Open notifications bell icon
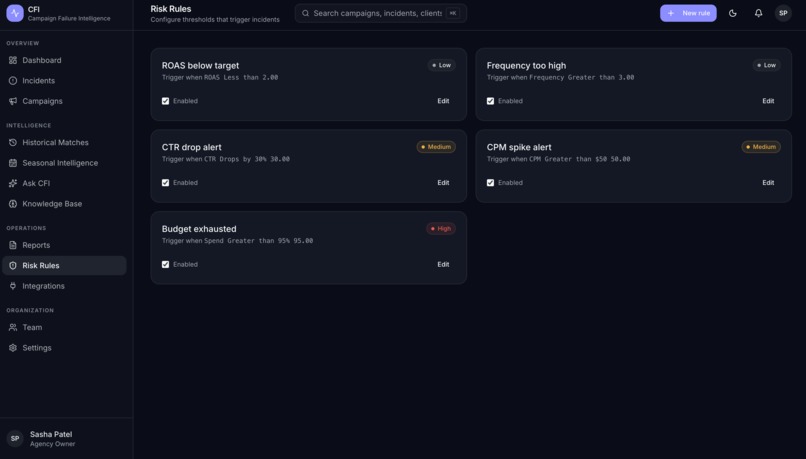 tap(758, 13)
